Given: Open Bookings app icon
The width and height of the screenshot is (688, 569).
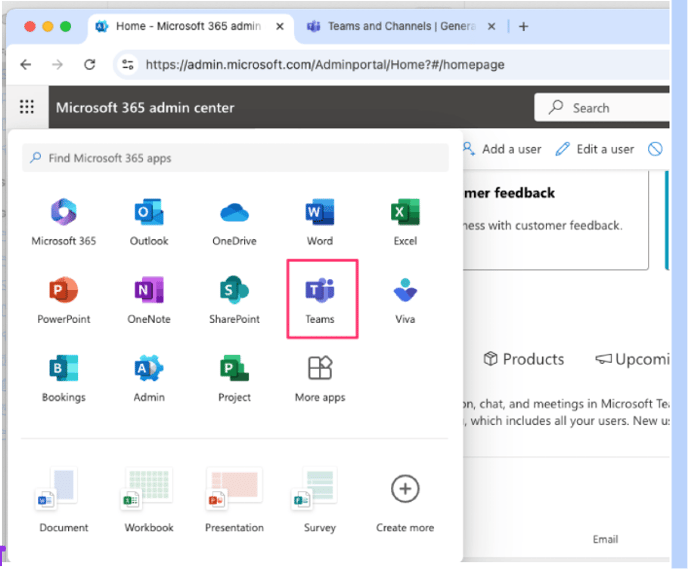Looking at the screenshot, I should coord(64,368).
